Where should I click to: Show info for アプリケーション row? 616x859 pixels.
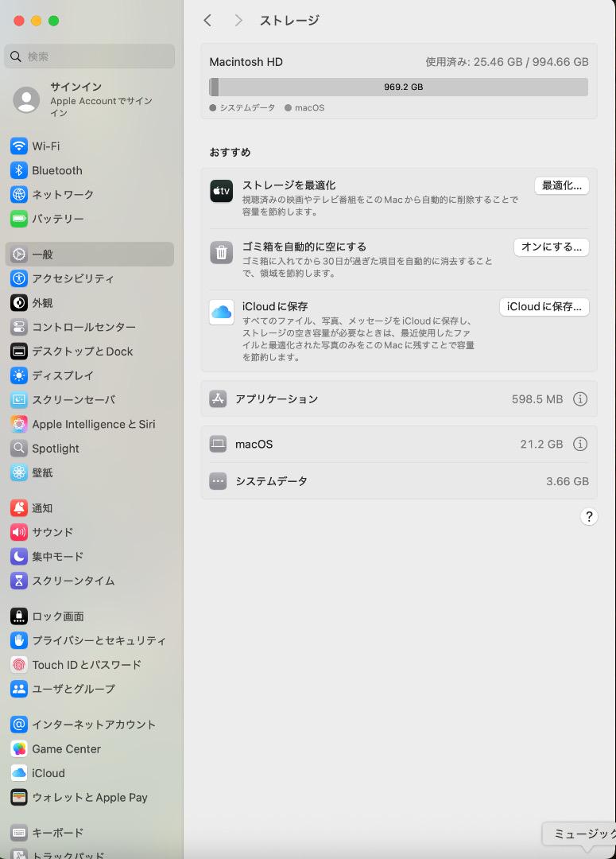pyautogui.click(x=580, y=398)
